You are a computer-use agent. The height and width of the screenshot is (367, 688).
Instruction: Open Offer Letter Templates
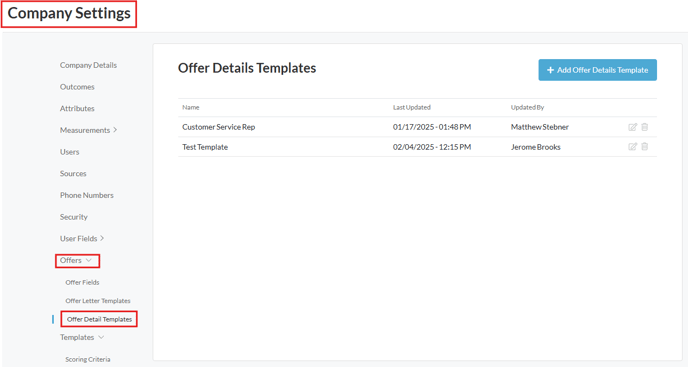click(98, 301)
